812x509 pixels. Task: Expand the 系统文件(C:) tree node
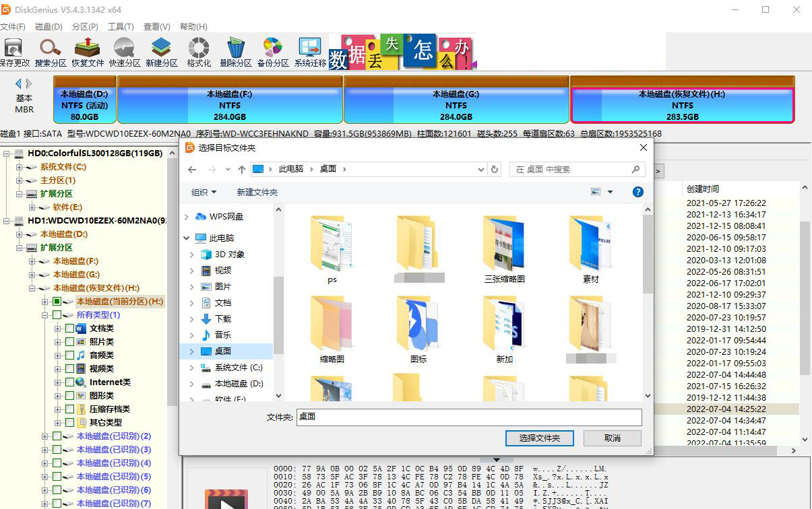[20, 167]
